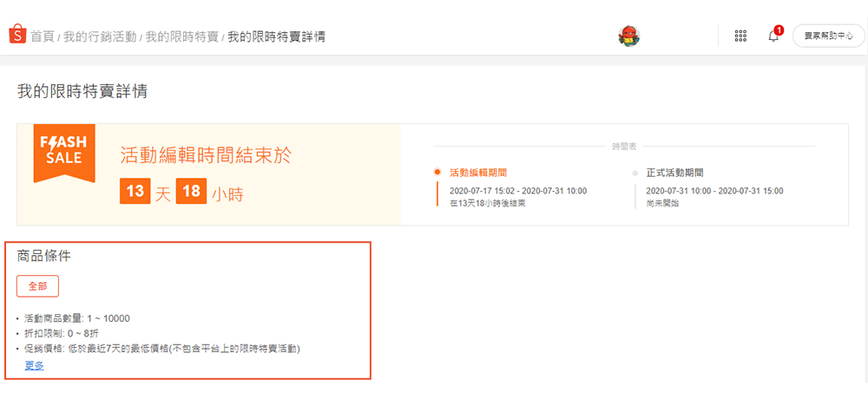Click the red notification badge count
Image resolution: width=868 pixels, height=399 pixels.
(x=779, y=29)
